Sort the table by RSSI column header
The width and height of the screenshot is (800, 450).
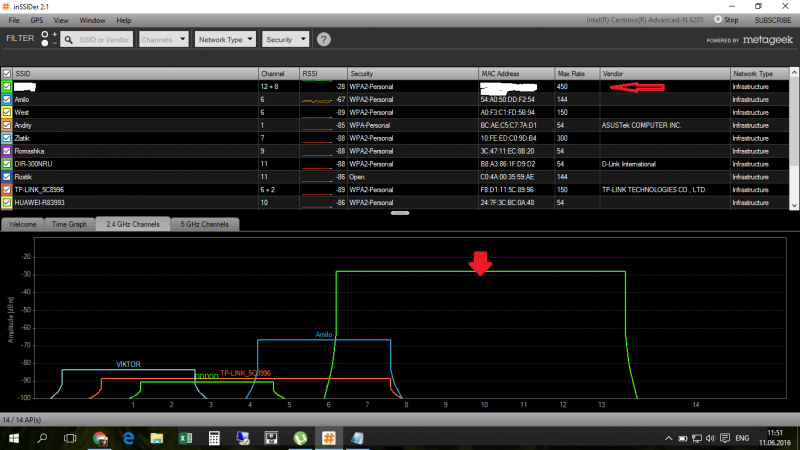322,74
